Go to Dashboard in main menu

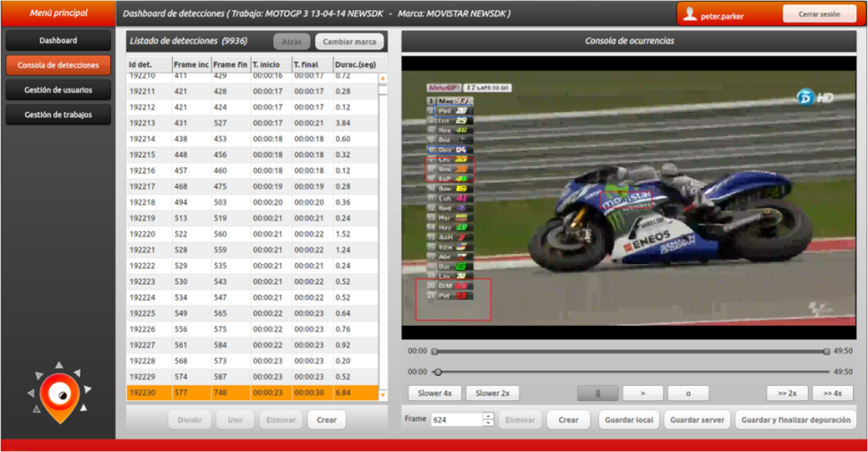(58, 41)
